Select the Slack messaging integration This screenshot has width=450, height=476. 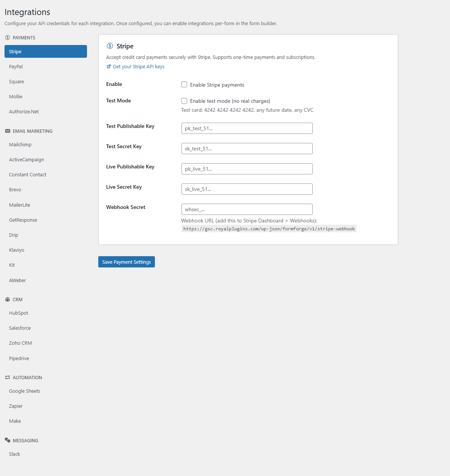coord(14,454)
